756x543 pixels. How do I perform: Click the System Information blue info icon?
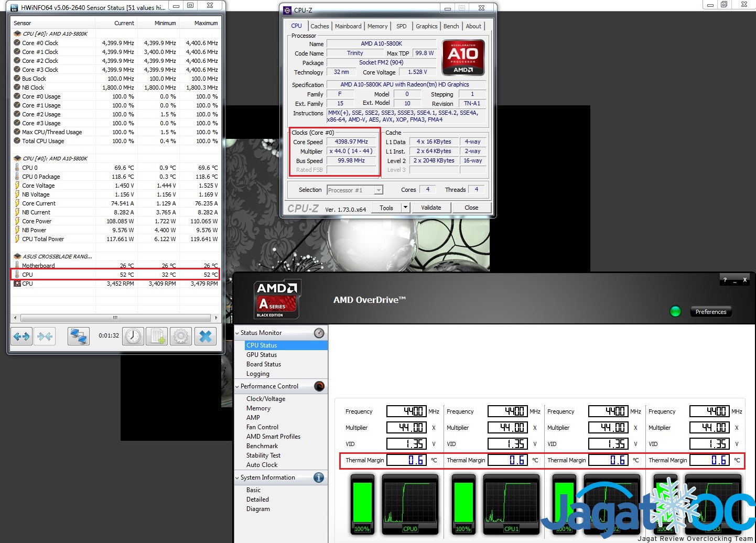[x=319, y=477]
